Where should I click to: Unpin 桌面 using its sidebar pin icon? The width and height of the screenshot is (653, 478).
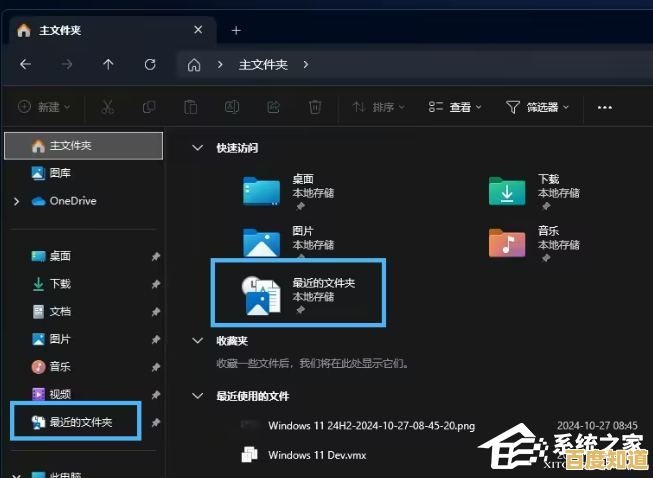coord(155,256)
